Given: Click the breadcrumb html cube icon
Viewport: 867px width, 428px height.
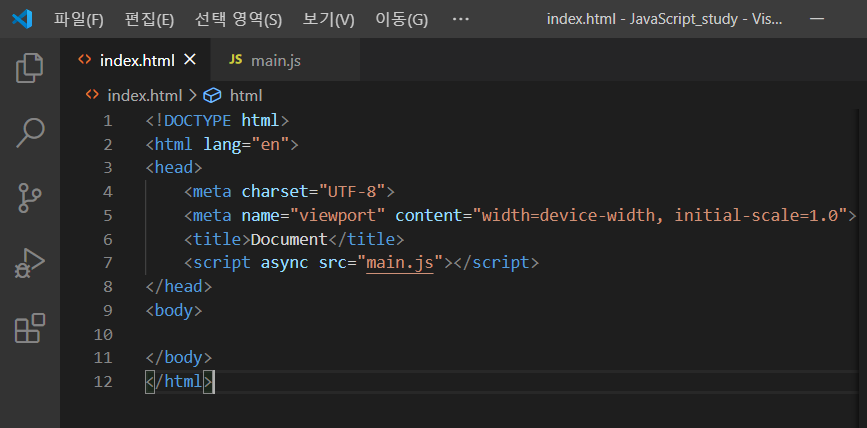Looking at the screenshot, I should tap(212, 96).
